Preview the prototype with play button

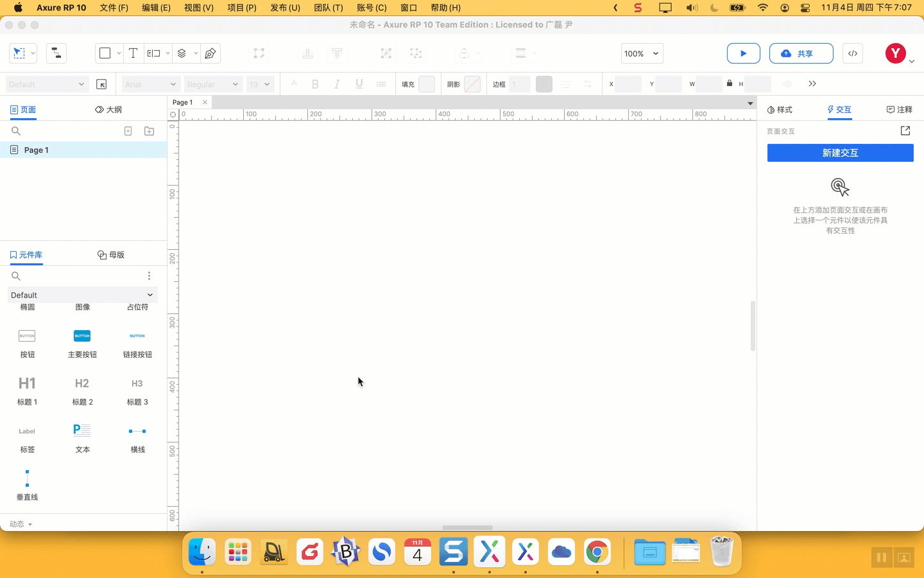tap(744, 53)
